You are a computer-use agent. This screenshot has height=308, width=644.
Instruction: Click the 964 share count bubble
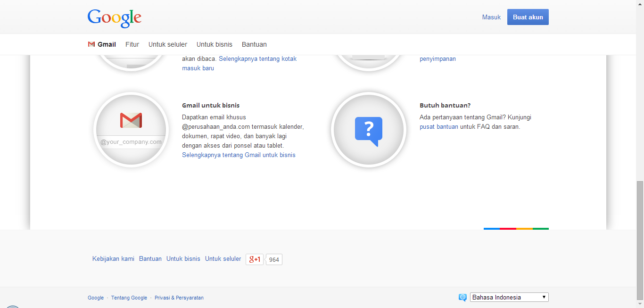(274, 259)
